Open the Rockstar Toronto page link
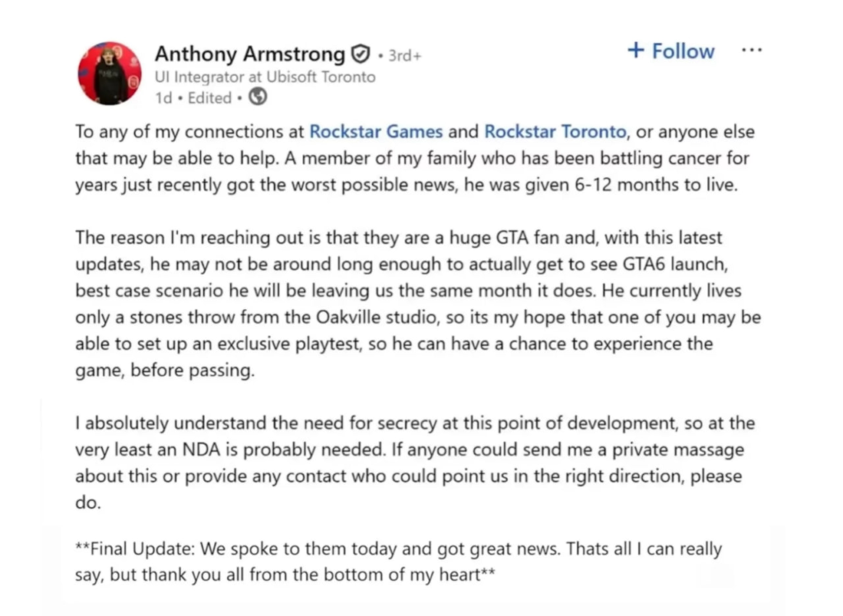The width and height of the screenshot is (843, 616). (555, 131)
